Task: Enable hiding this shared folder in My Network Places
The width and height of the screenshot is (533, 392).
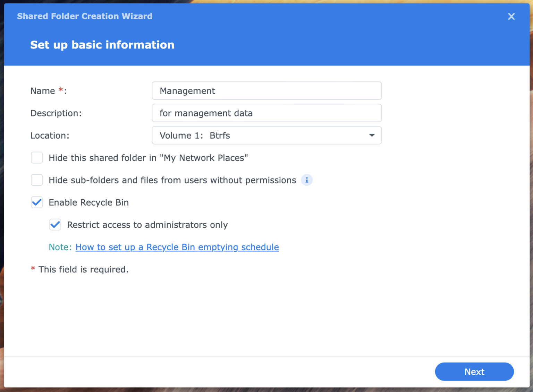Action: click(36, 158)
